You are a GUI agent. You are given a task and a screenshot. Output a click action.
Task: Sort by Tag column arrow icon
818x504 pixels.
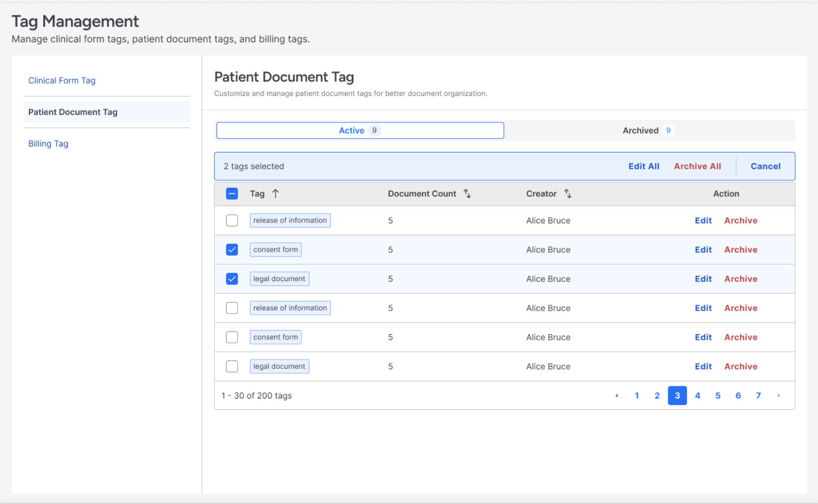[x=275, y=194]
